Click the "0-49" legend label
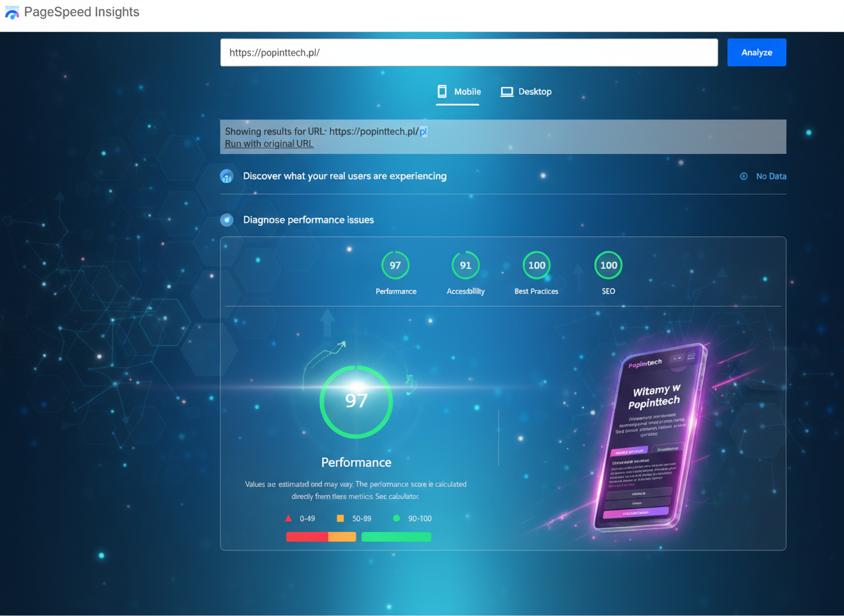Image resolution: width=844 pixels, height=616 pixels. 307,518
